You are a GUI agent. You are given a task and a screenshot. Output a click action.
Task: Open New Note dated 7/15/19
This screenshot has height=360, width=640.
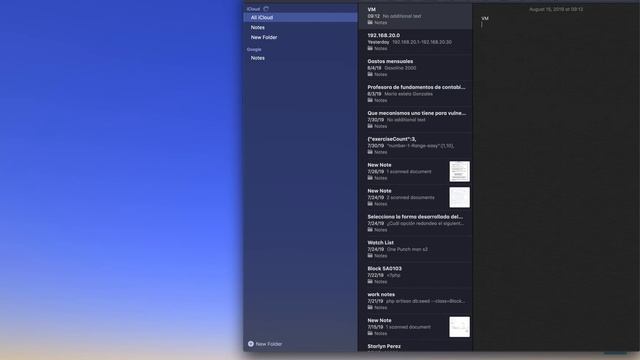(x=416, y=327)
